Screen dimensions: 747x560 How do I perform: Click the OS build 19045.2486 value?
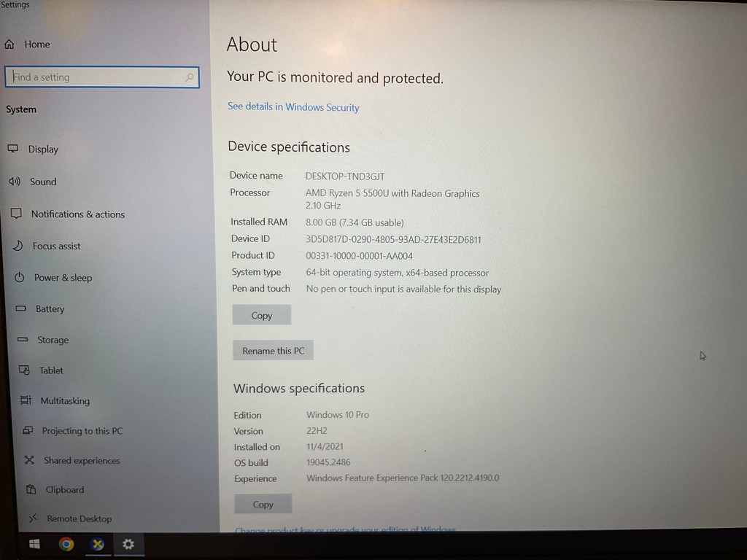[329, 462]
